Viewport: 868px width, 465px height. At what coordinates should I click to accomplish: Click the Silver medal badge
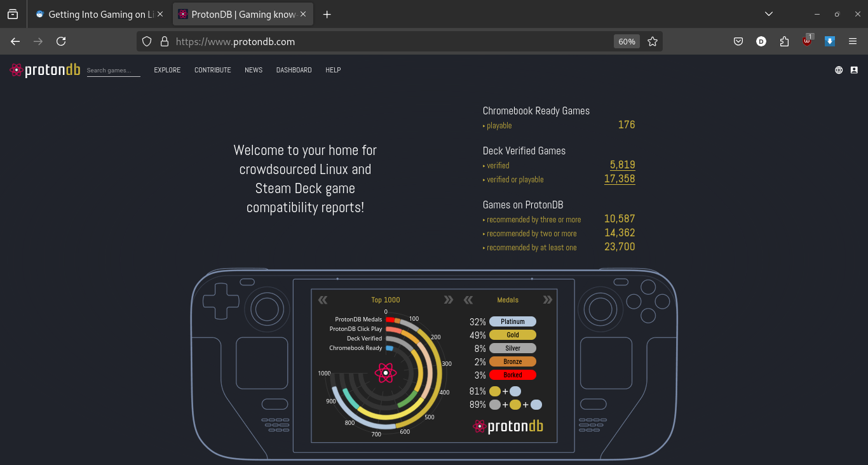513,348
